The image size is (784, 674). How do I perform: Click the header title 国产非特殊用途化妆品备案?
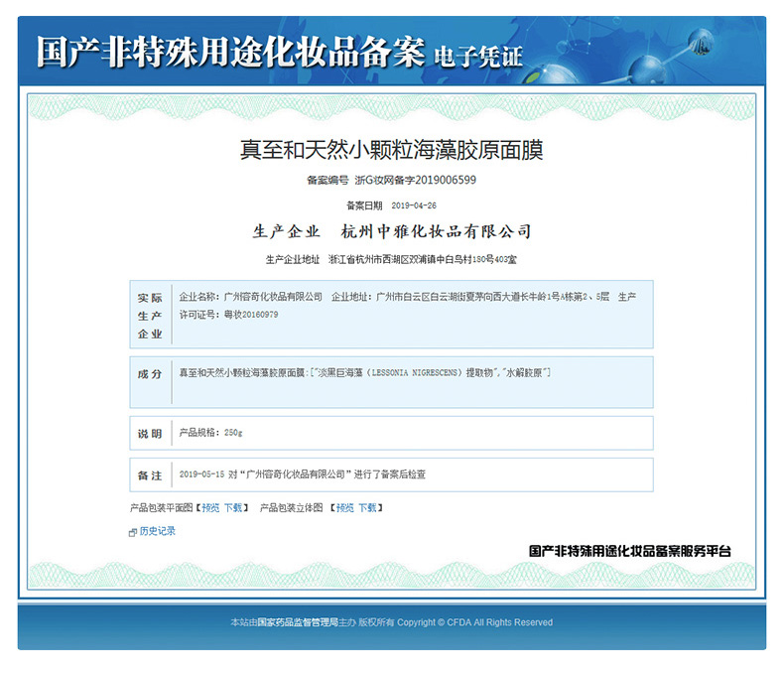pos(230,52)
